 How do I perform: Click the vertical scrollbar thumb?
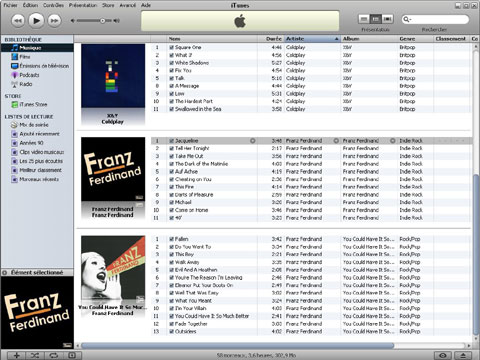click(476, 255)
